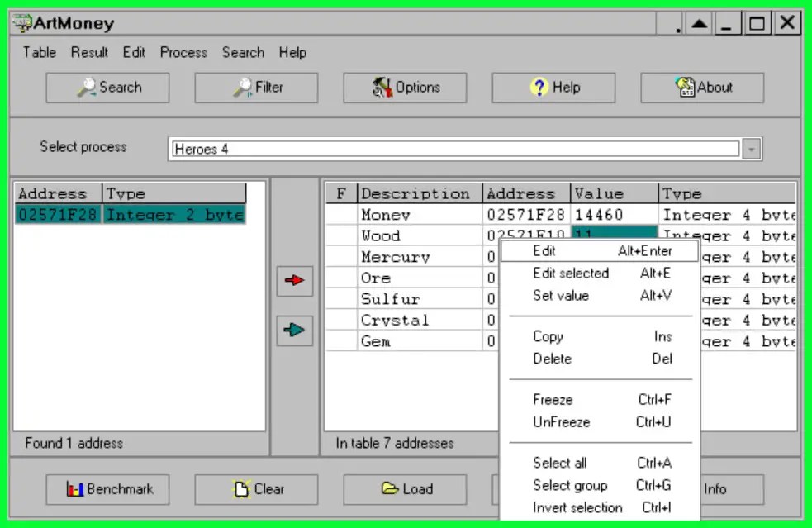
Task: Open the Table menu
Action: tap(40, 53)
